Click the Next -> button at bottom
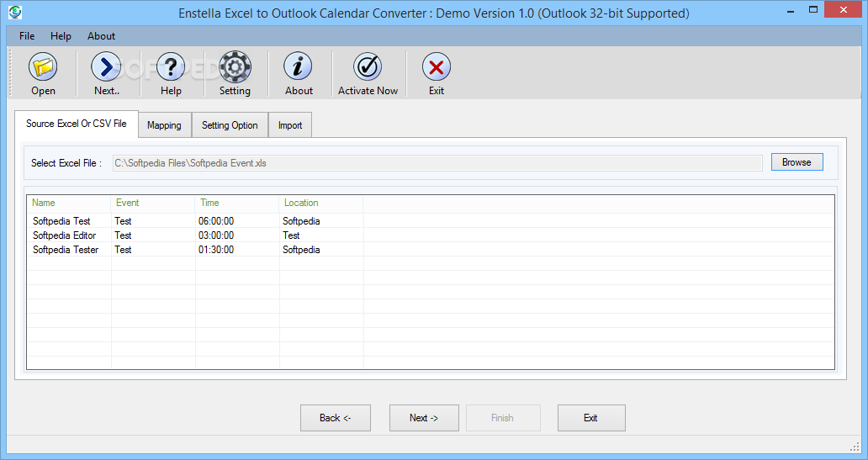 [x=424, y=418]
